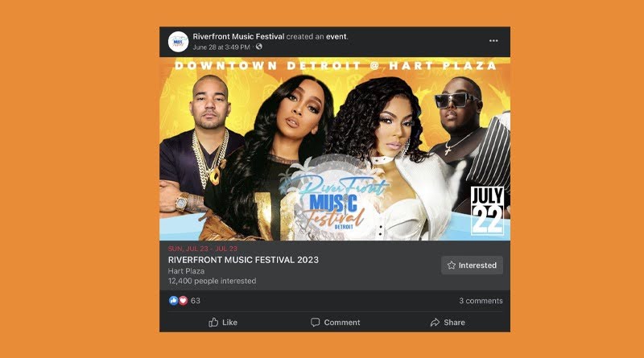Click the share arrow icon
Viewport: 644px width, 358px height.
(x=435, y=323)
